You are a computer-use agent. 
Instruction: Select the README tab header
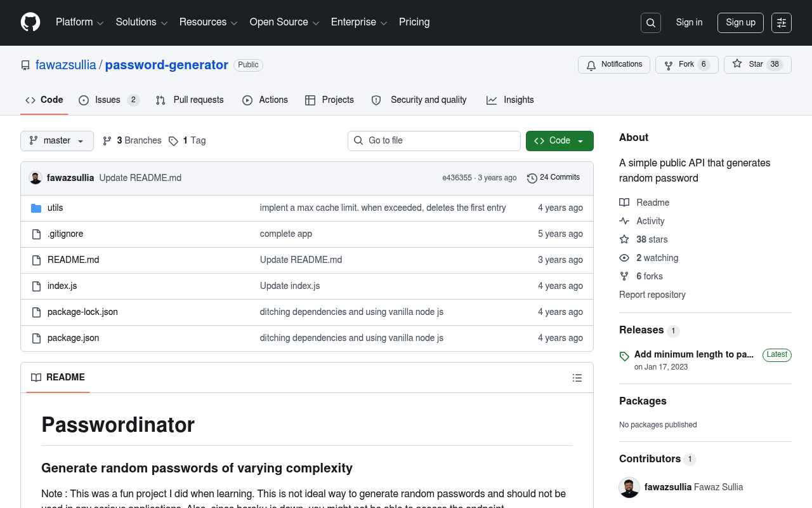point(58,377)
